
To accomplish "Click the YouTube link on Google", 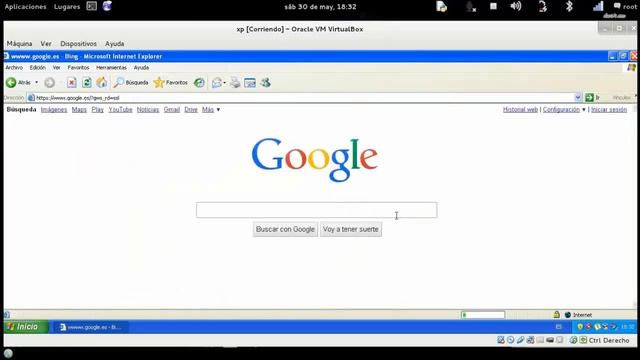I will click(x=120, y=110).
